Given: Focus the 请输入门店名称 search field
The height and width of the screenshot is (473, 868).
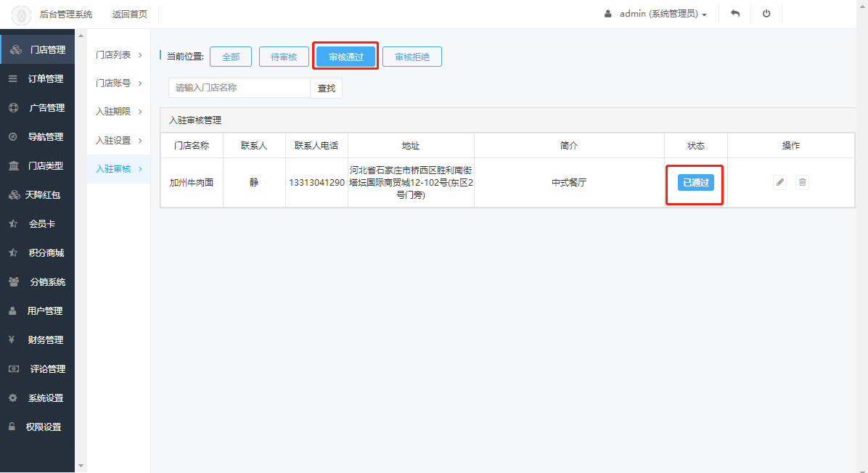Looking at the screenshot, I should click(239, 88).
